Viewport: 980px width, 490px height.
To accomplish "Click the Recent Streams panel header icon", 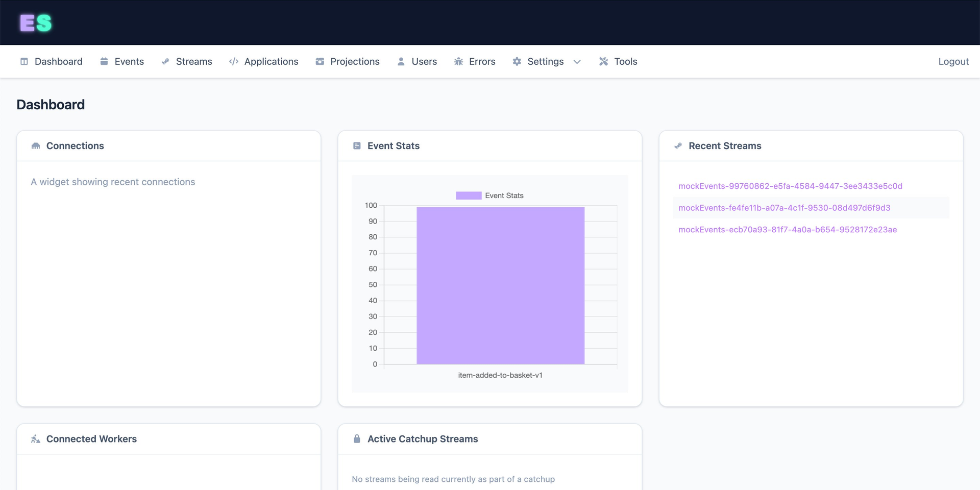I will coord(678,146).
